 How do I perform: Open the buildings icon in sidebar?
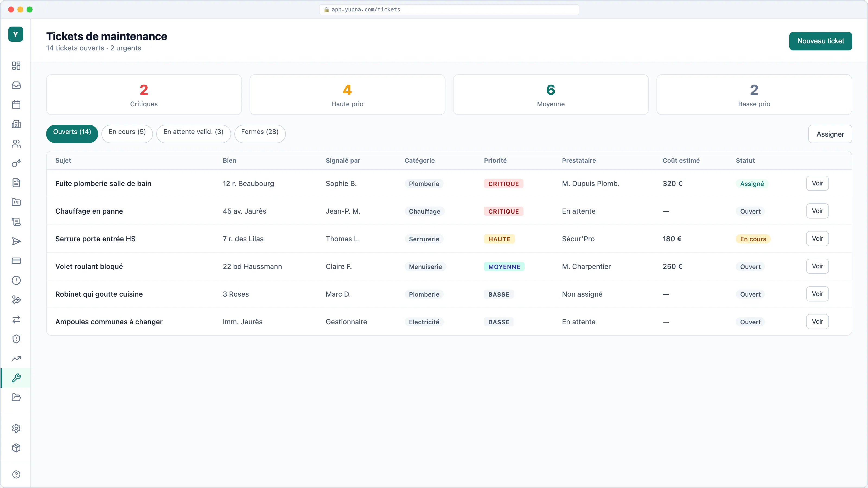tap(16, 124)
